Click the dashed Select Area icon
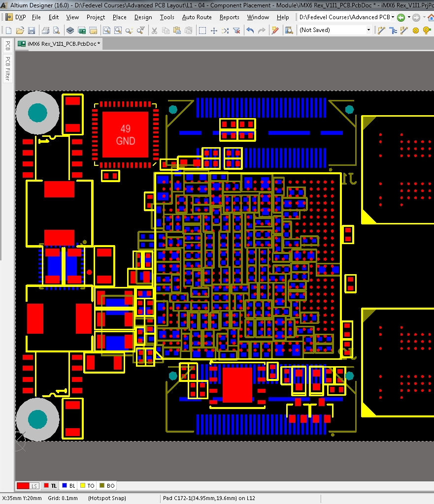This screenshot has width=434, height=504. pyautogui.click(x=202, y=31)
